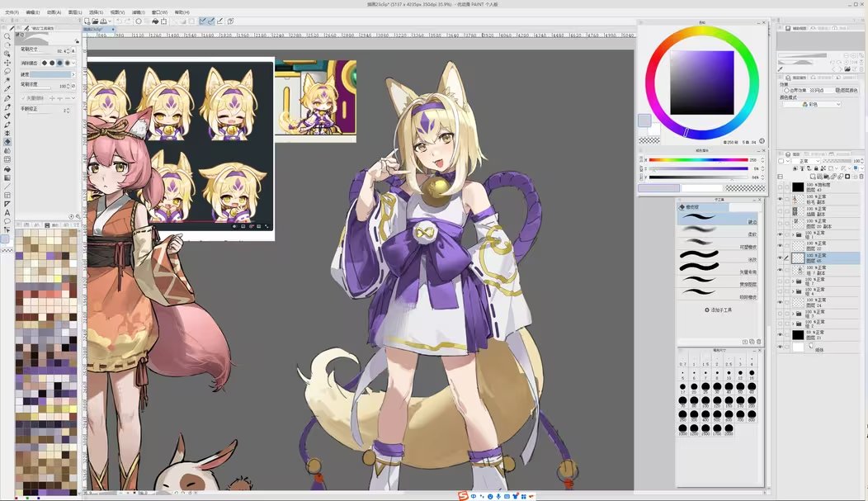This screenshot has width=868, height=501.
Task: Choose the 贯穿图层 eraser sub tool
Action: click(x=718, y=281)
